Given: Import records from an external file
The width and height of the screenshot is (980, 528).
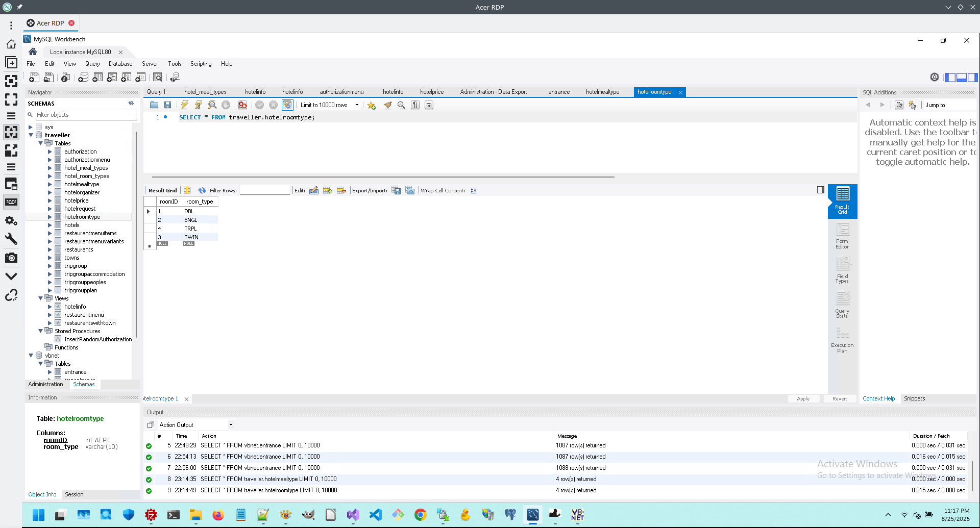Looking at the screenshot, I should [x=410, y=190].
